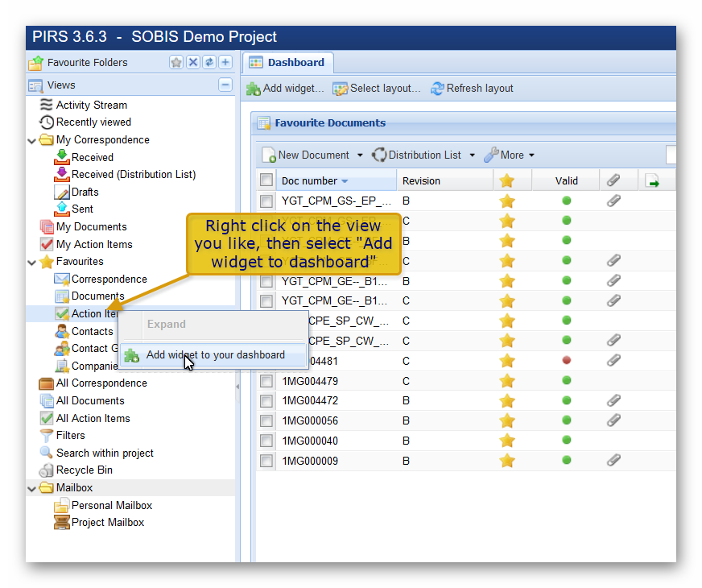This screenshot has height=588, width=702.
Task: Click the refresh favourite folders icon
Action: tap(209, 63)
